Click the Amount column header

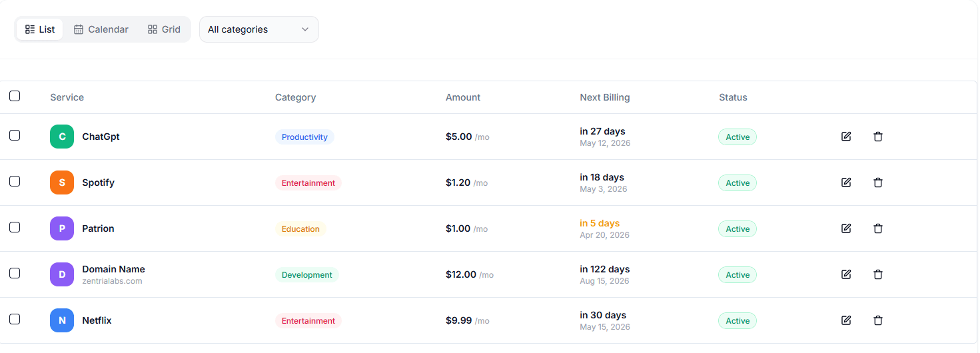pyautogui.click(x=463, y=97)
